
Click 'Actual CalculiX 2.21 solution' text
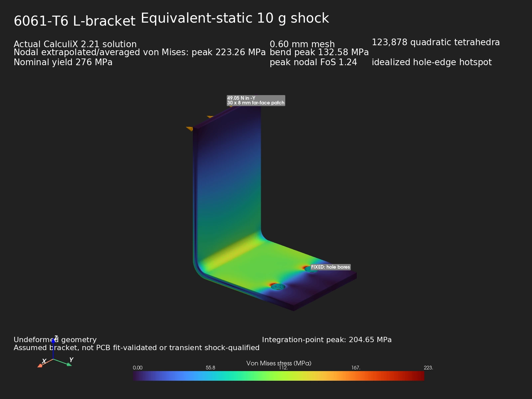click(75, 44)
